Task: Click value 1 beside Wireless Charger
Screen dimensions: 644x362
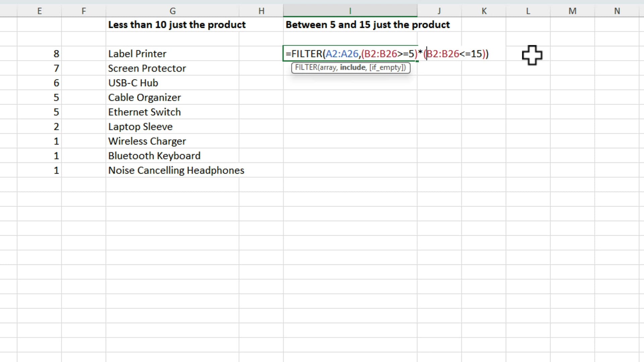Action: 39,141
